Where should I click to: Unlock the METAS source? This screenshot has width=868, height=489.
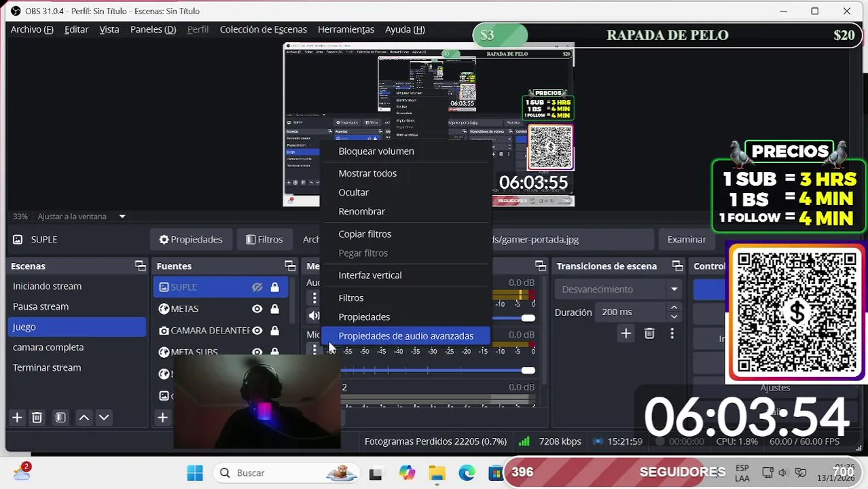click(x=274, y=309)
